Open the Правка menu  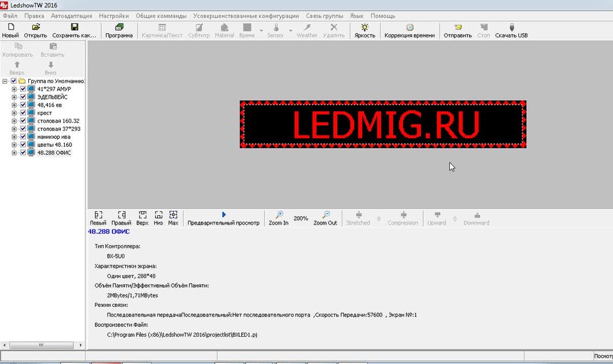point(34,16)
